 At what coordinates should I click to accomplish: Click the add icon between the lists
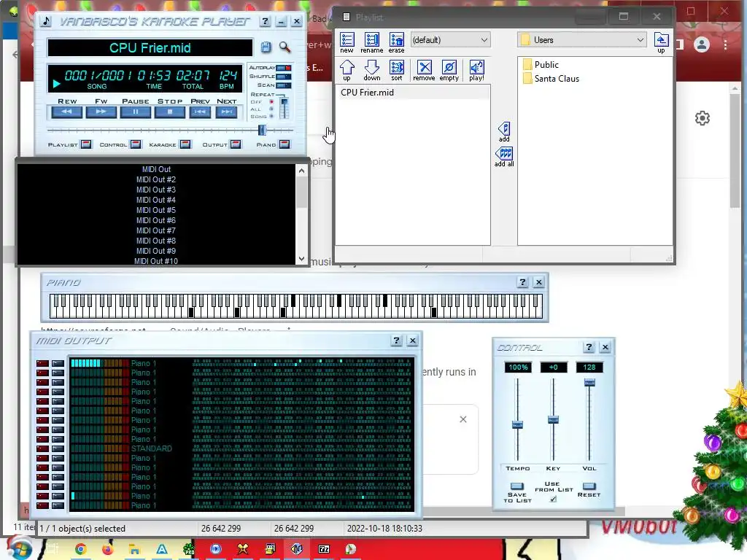click(x=504, y=132)
